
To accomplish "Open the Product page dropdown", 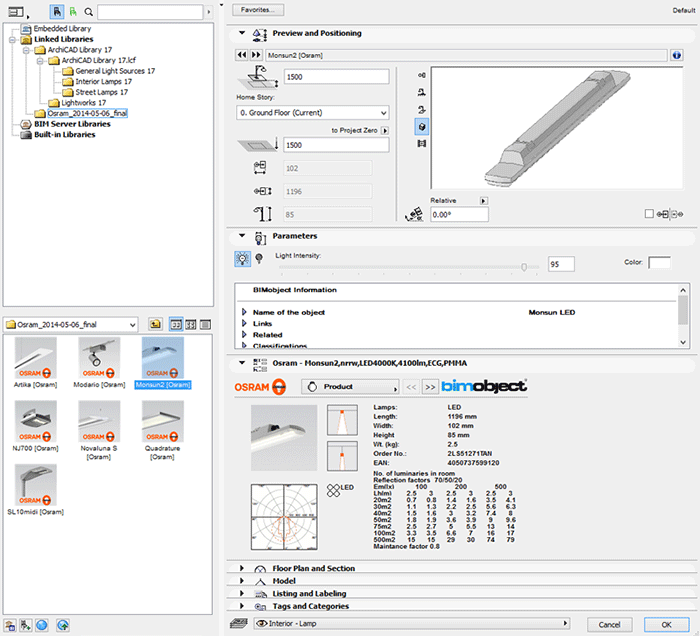I will 350,387.
